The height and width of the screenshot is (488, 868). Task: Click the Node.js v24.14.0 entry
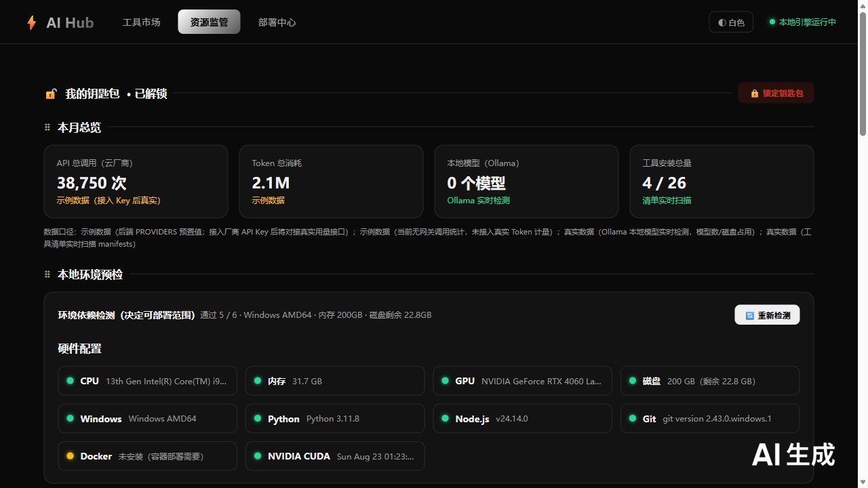click(523, 418)
